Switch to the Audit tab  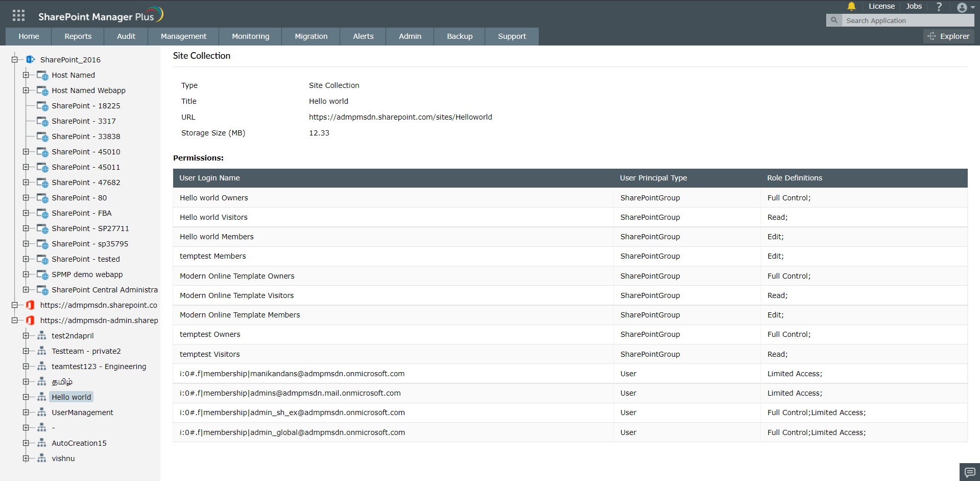[x=126, y=36]
